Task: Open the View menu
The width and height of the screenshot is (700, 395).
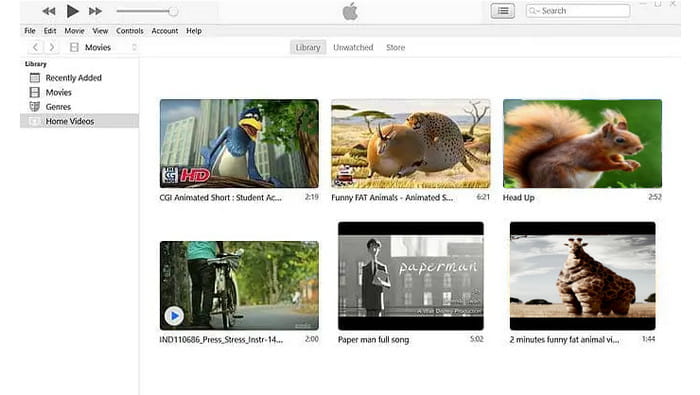Action: pos(100,31)
